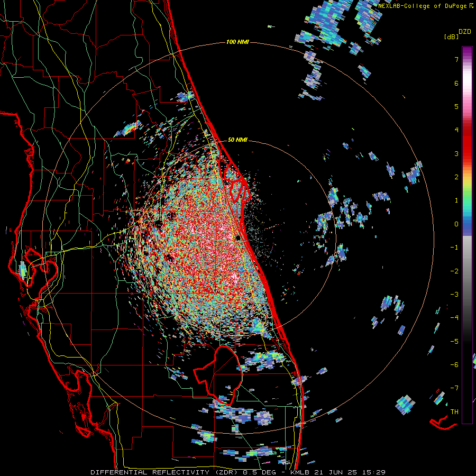Click the DZD label above color scale
Image resolution: width=476 pixels, height=476 pixels.
(465, 32)
